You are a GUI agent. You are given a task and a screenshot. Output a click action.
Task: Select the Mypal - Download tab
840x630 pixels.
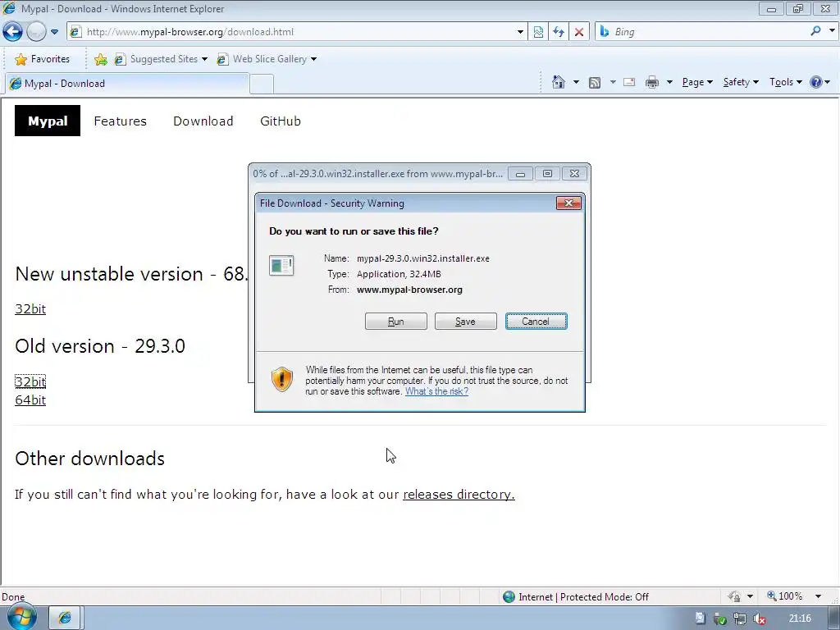pos(126,84)
